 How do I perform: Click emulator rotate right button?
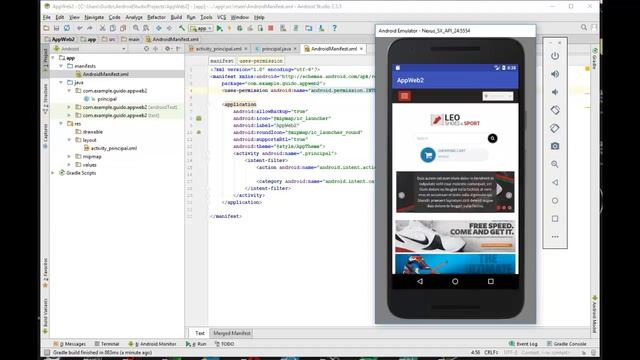point(555,128)
